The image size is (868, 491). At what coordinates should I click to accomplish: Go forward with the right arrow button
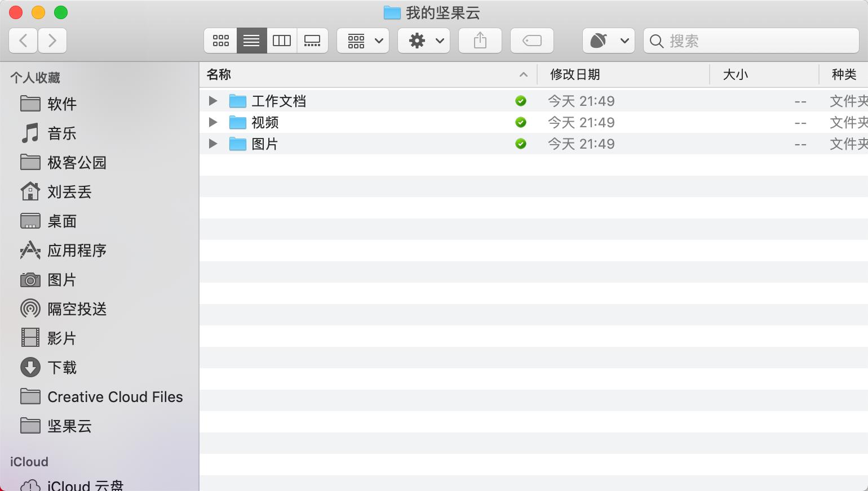pos(52,41)
